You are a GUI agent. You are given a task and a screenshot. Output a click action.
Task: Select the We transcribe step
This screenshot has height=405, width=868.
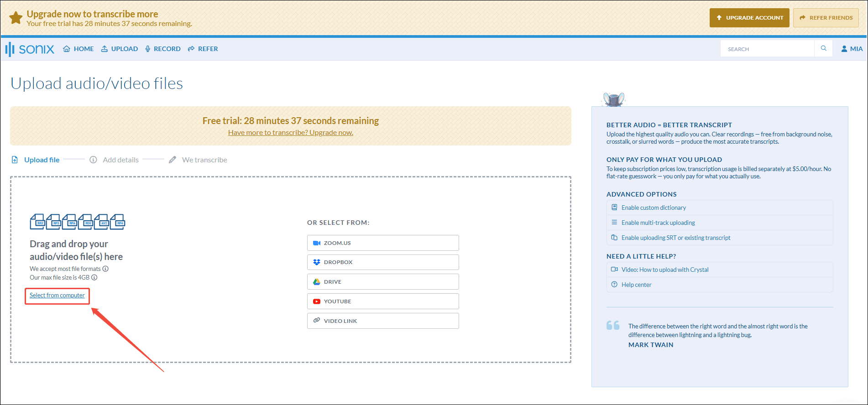pos(198,160)
